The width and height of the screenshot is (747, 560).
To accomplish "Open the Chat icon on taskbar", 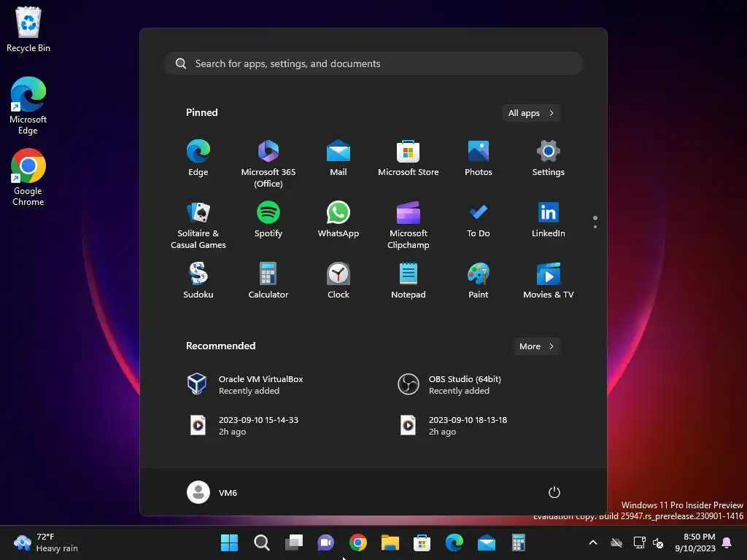I will pos(326,542).
